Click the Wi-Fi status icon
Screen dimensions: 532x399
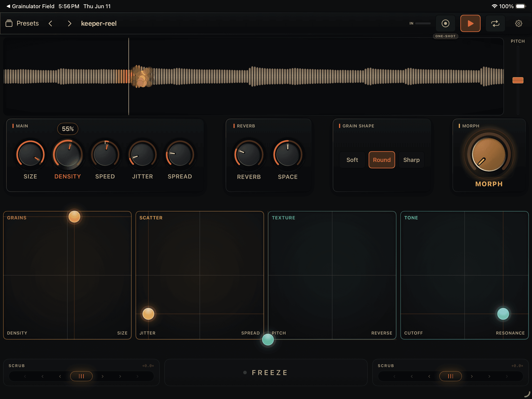click(x=494, y=6)
